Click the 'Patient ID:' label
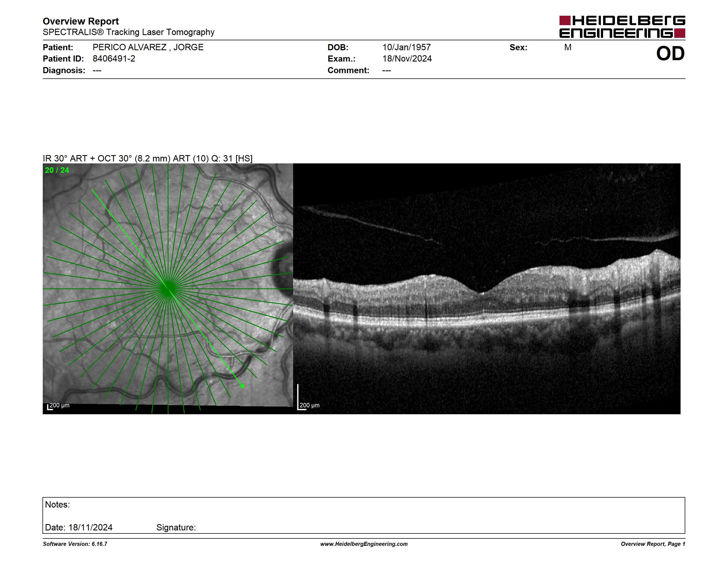The image size is (728, 563). (63, 59)
